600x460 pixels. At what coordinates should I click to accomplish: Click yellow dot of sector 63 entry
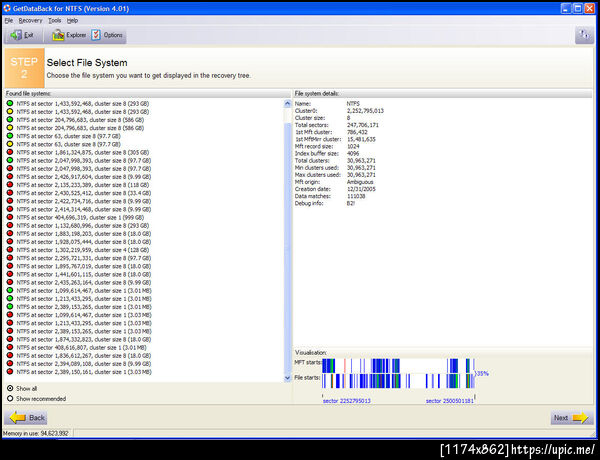(x=10, y=144)
